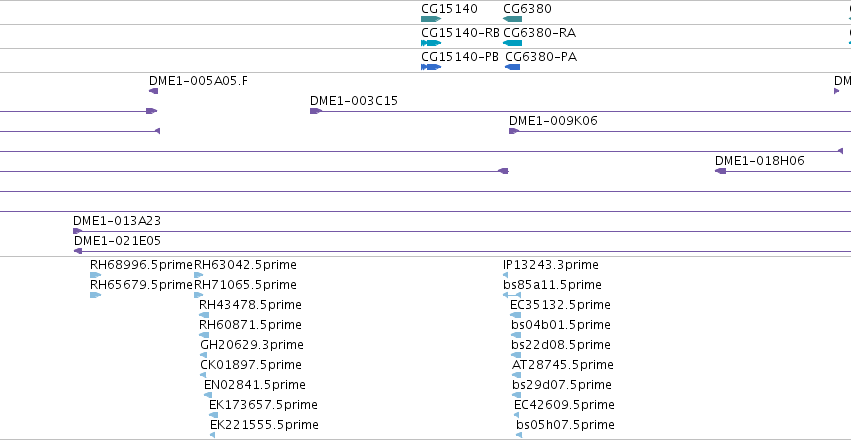Screen dimensions: 851x440
Task: Click the IP13243.3prime EST arrow
Action: (x=506, y=275)
